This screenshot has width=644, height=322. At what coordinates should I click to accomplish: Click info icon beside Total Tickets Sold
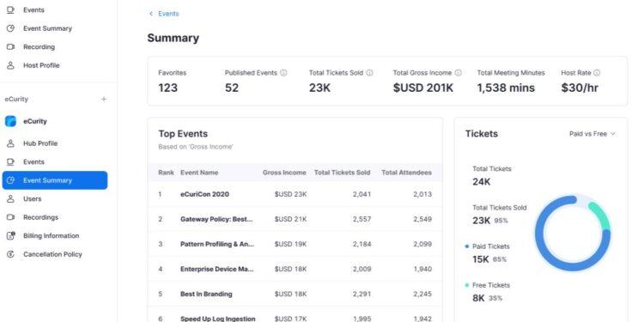point(369,73)
